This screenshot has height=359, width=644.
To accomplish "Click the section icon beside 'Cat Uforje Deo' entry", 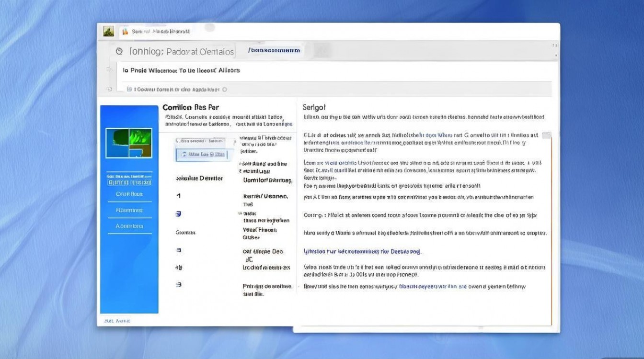I will 179,251.
